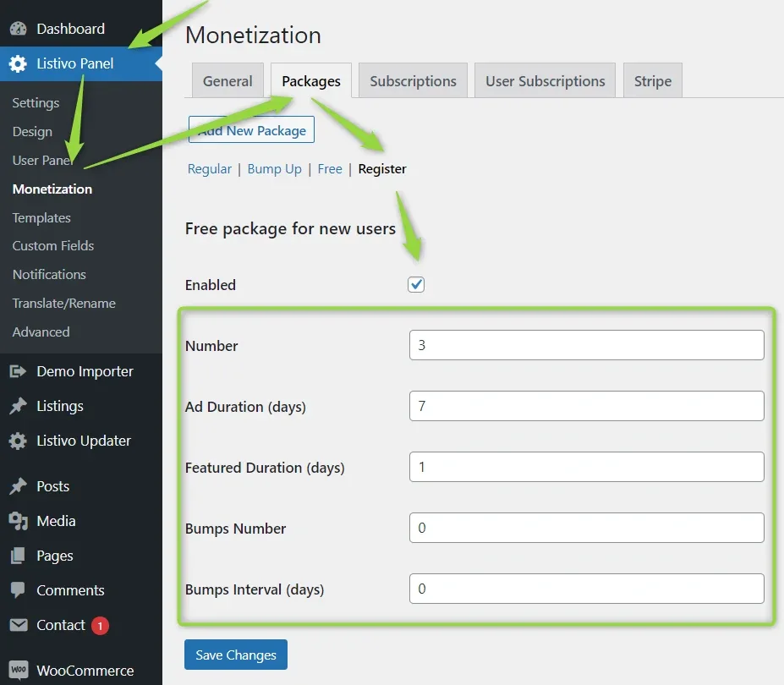784x685 pixels.
Task: Click the Media library icon
Action: (19, 521)
